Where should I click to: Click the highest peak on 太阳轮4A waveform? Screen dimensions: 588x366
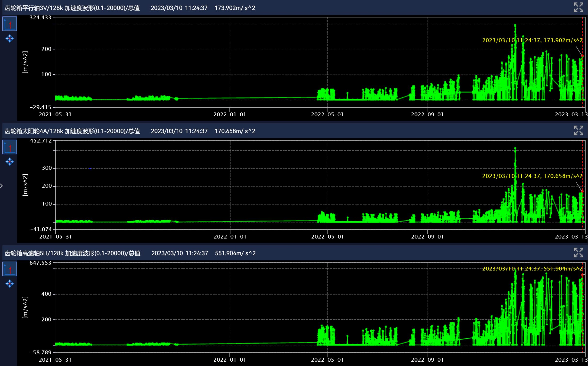(x=515, y=148)
